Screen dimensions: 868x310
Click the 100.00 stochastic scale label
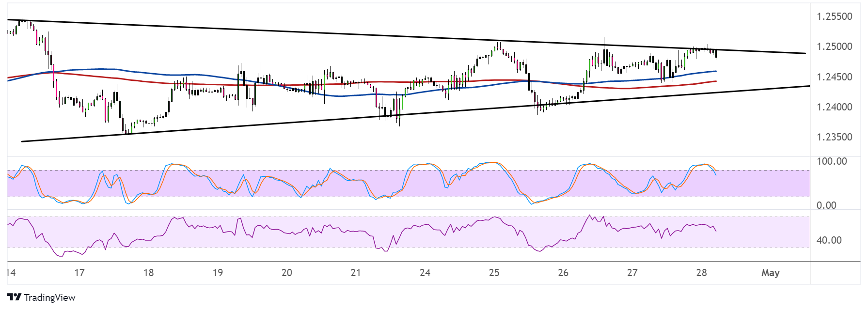click(x=832, y=161)
